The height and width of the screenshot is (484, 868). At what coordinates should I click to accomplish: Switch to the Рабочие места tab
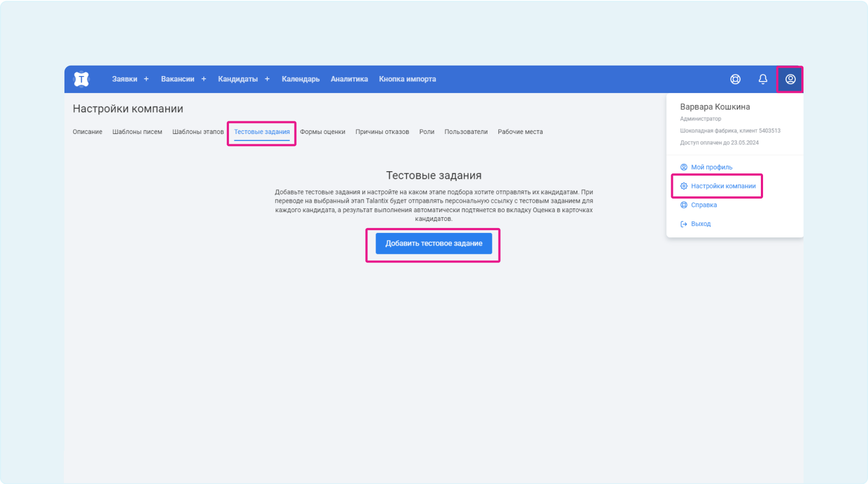coord(520,132)
